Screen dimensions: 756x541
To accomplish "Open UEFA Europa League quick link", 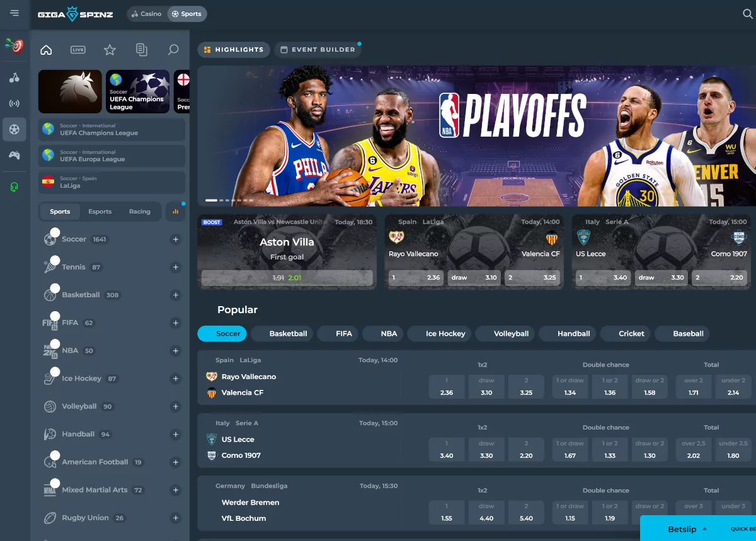I will (x=112, y=156).
